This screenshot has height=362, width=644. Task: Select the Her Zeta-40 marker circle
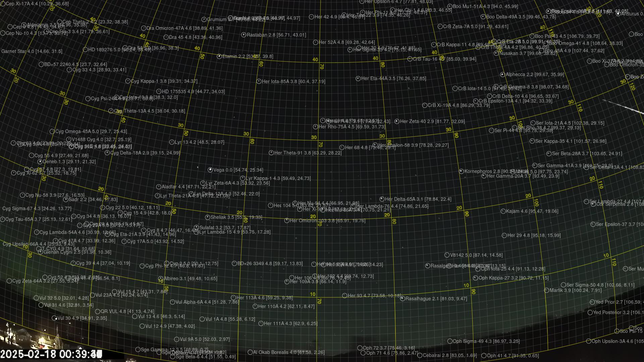pyautogui.click(x=397, y=122)
